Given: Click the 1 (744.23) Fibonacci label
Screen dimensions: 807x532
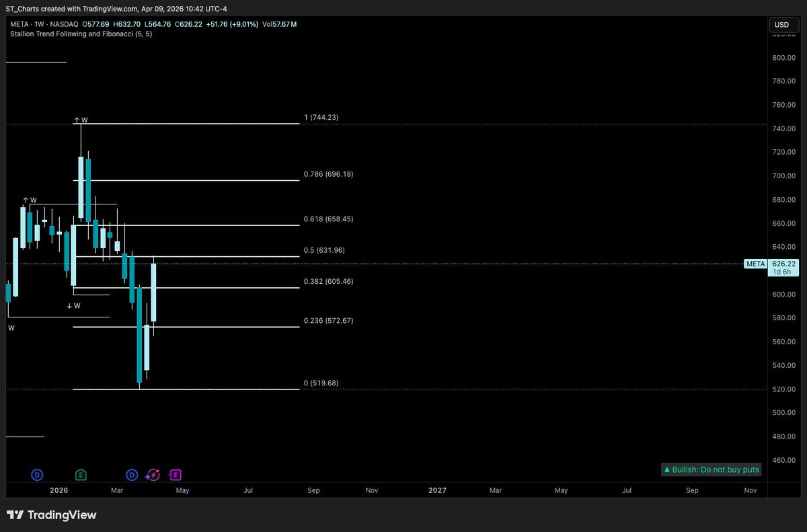Looking at the screenshot, I should click(x=321, y=117).
